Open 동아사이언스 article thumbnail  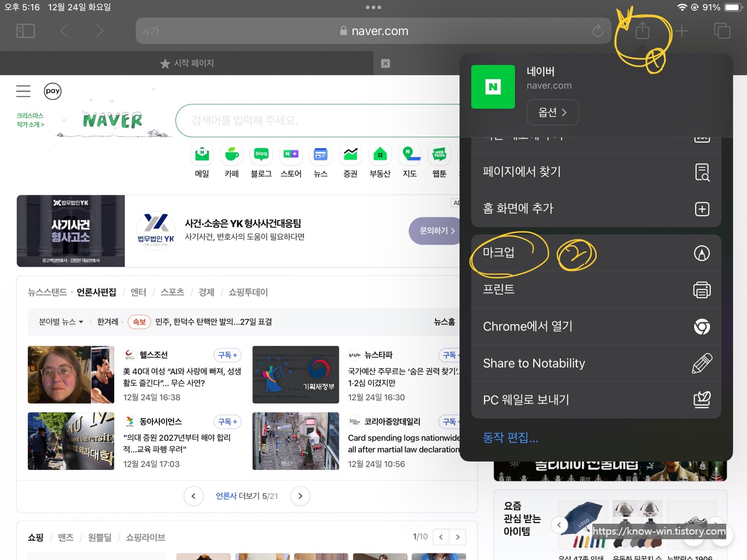click(x=71, y=441)
